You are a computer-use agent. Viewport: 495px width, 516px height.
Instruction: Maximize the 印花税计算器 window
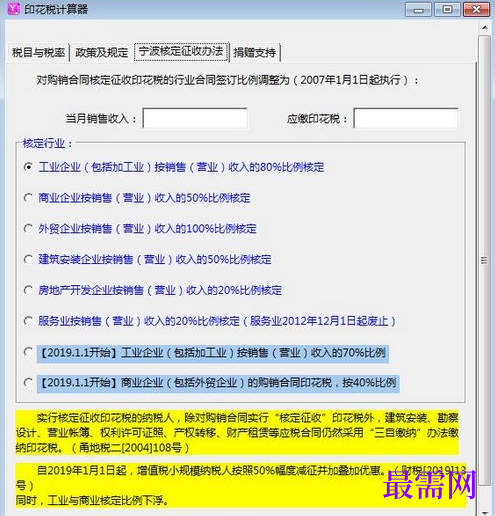(447, 10)
